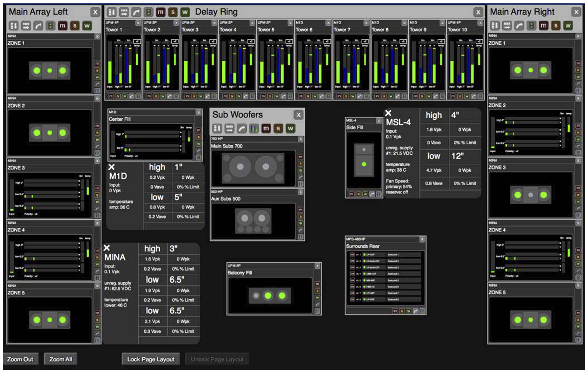
Task: Click vertical arrange icon in Sub Woofers toolbar
Action: pyautogui.click(x=217, y=129)
